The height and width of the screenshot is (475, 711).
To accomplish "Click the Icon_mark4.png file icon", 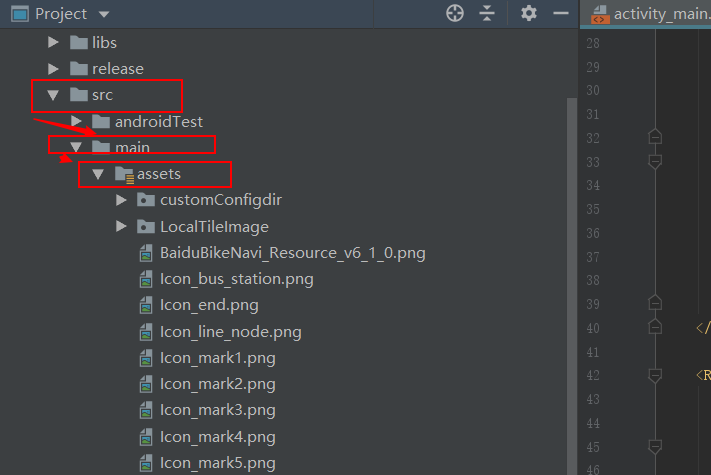I will [x=146, y=437].
